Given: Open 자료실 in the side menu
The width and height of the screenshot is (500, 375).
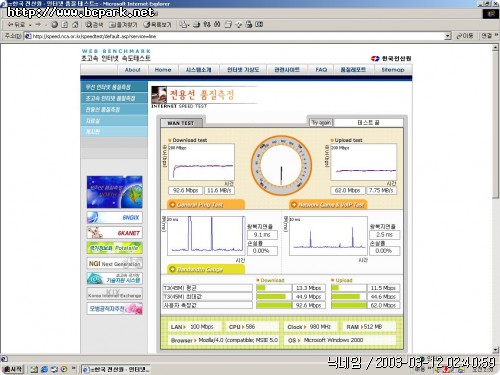Looking at the screenshot, I should click(x=114, y=121).
